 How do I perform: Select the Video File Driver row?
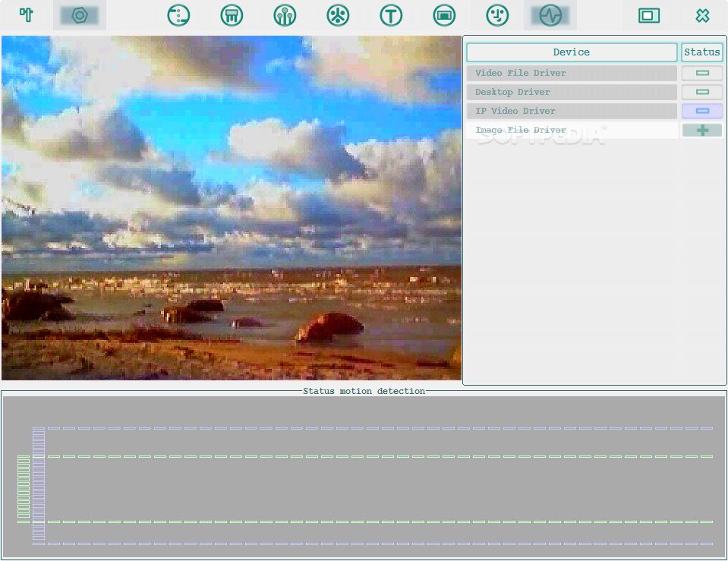[x=572, y=73]
